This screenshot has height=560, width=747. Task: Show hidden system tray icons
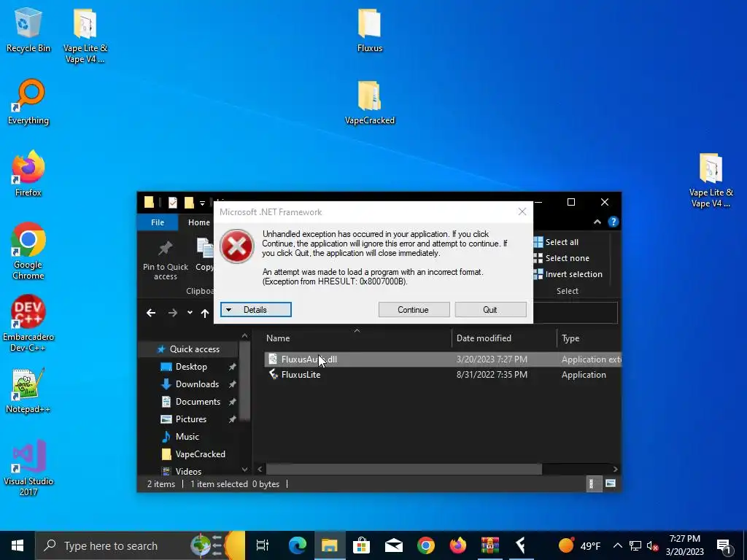pyautogui.click(x=617, y=545)
